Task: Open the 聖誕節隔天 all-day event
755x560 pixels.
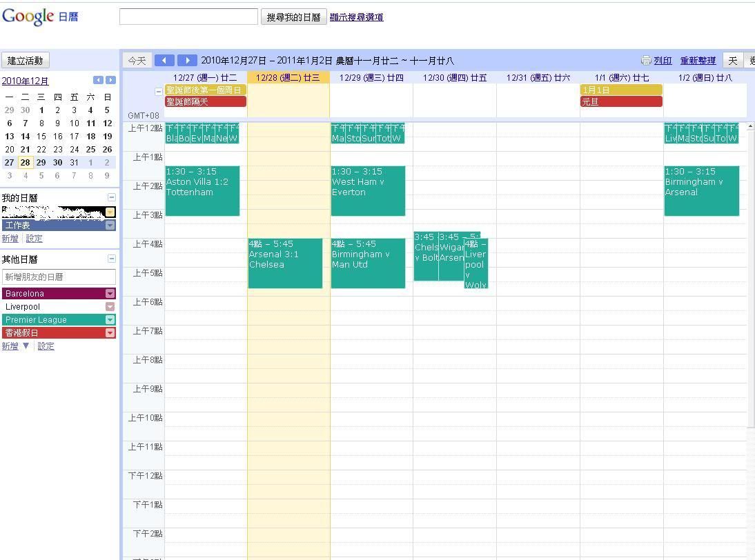Action: 206,101
